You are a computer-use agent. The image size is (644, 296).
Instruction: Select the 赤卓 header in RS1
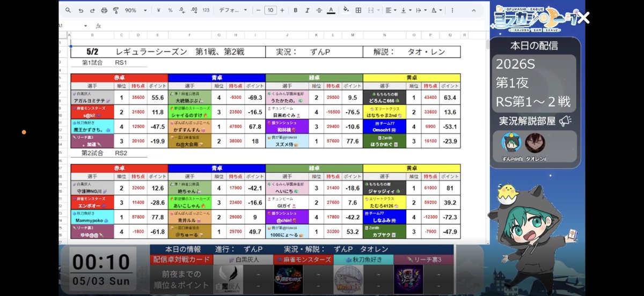coord(119,78)
